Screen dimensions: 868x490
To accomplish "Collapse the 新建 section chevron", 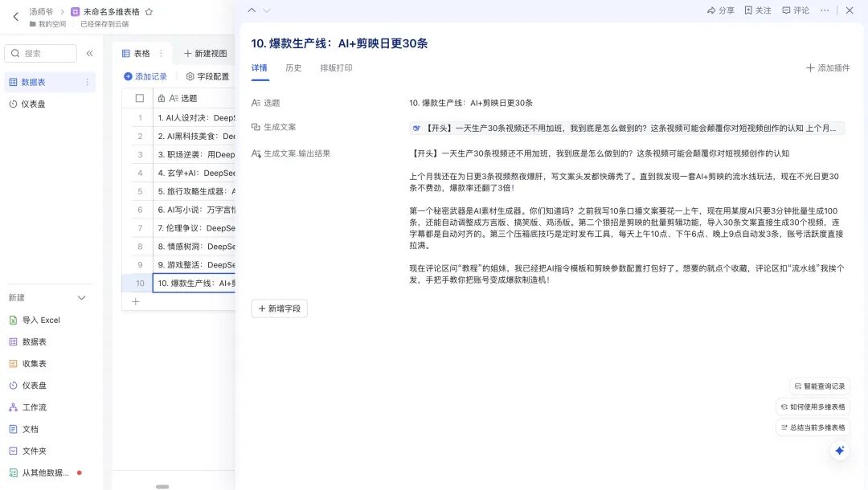I will pyautogui.click(x=81, y=297).
